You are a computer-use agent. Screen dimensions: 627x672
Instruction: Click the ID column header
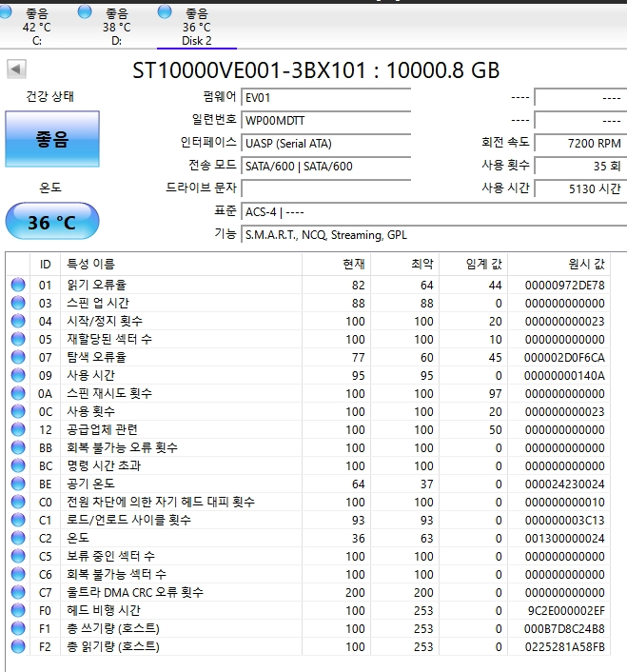pyautogui.click(x=45, y=264)
